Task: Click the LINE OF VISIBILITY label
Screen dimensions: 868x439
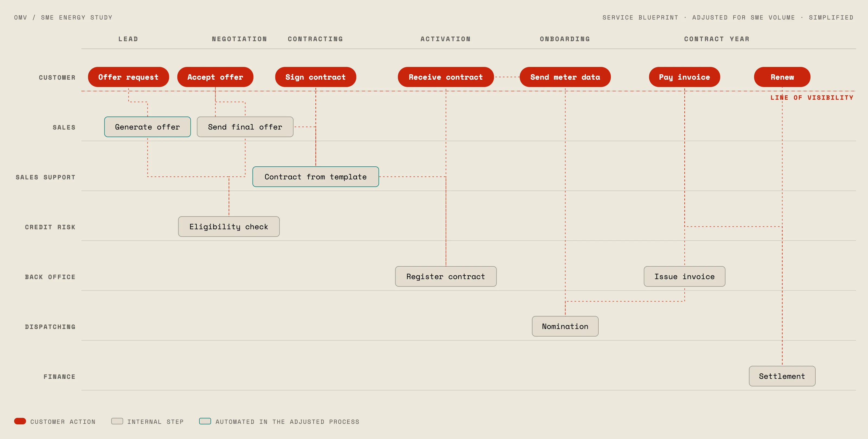Action: [812, 98]
